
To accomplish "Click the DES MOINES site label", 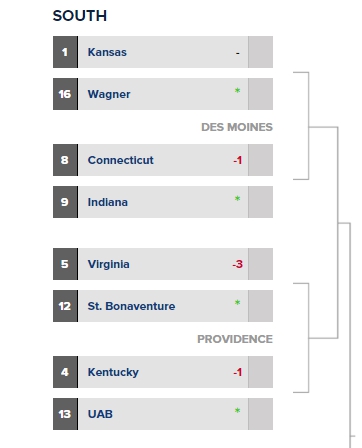I will pyautogui.click(x=237, y=127).
